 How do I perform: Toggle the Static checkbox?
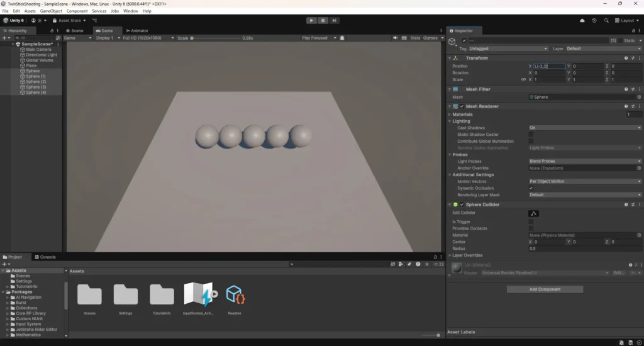coord(620,40)
